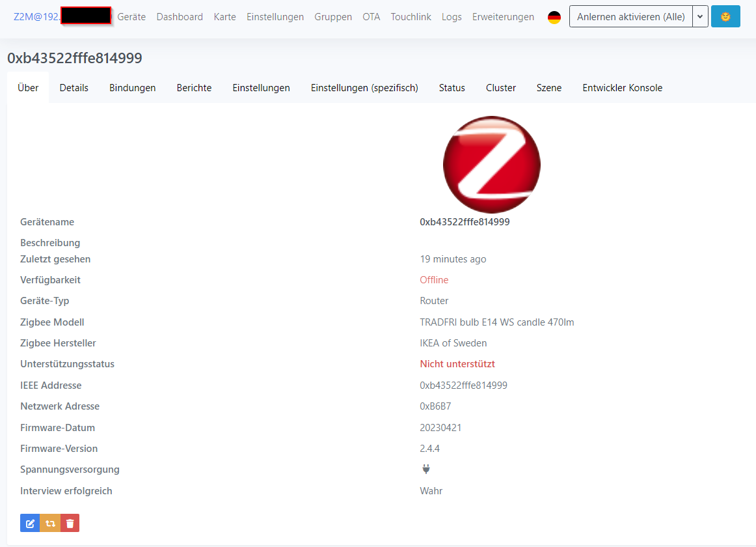
Task: Click the Nicht unterstützt support status link
Action: click(x=457, y=364)
